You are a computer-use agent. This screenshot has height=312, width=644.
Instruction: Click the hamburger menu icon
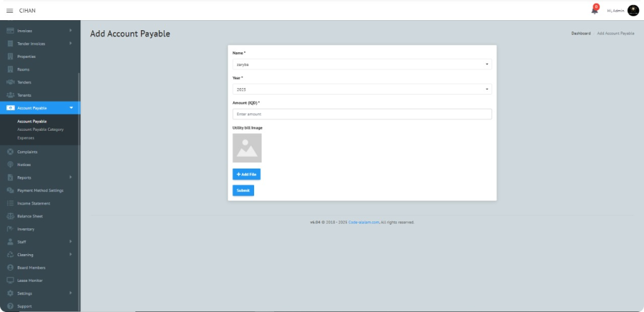[x=9, y=10]
